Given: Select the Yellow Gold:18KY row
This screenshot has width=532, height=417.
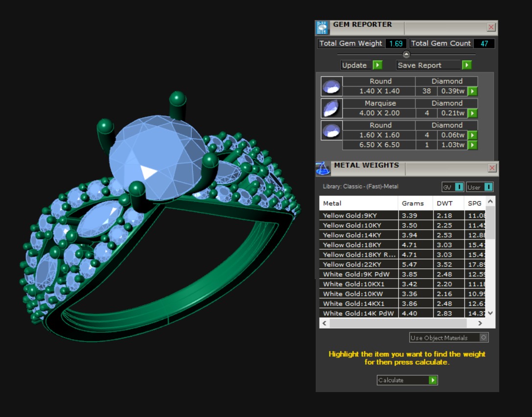Looking at the screenshot, I should 402,245.
